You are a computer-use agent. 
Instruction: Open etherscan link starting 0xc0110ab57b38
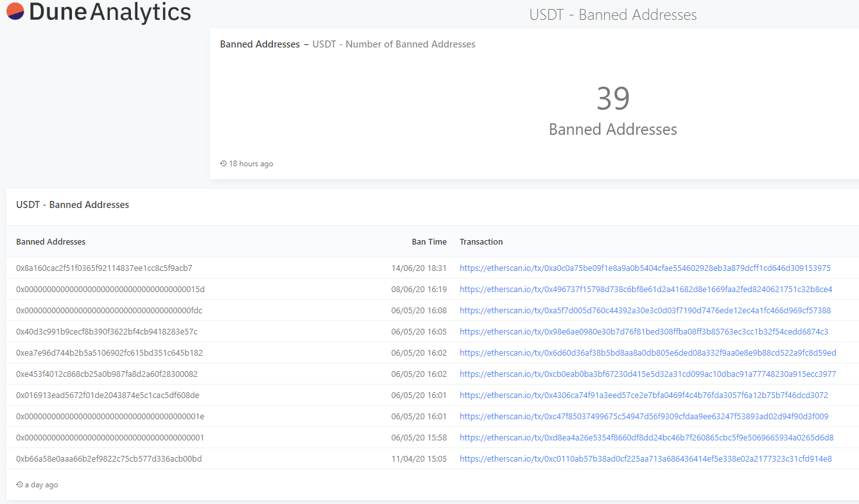click(646, 459)
